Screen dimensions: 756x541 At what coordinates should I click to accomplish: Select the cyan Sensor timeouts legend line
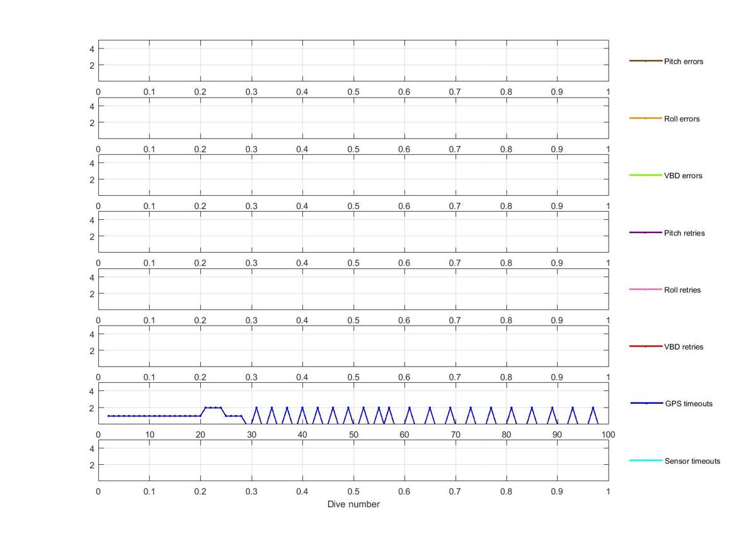(x=646, y=460)
